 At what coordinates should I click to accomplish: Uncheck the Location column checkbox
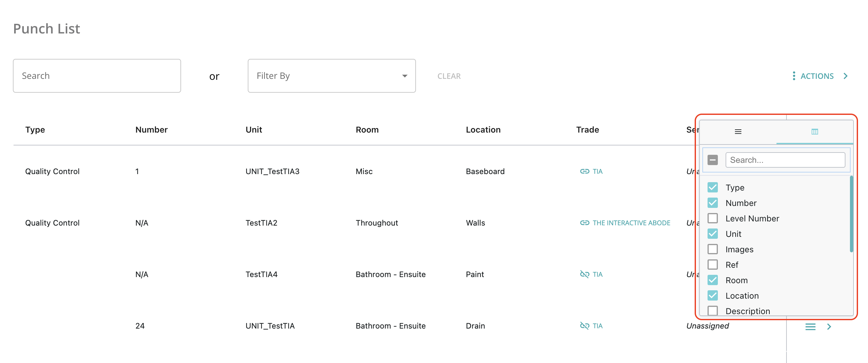click(x=712, y=296)
